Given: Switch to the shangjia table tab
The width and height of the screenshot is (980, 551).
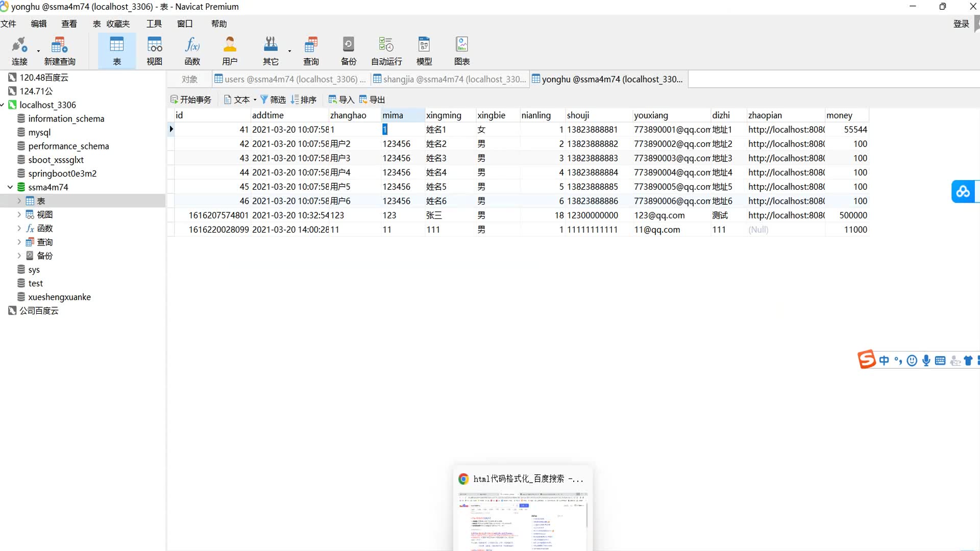Looking at the screenshot, I should (449, 79).
